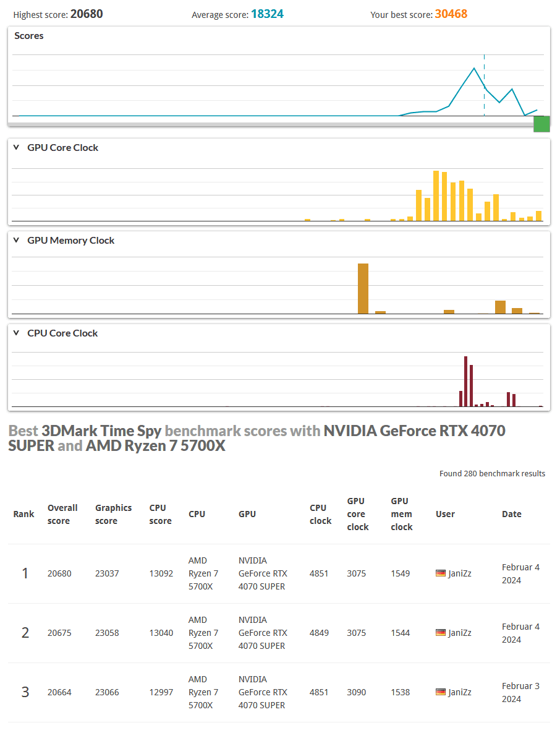Click German flag icon in rank 1 row
The image size is (560, 733).
pyautogui.click(x=441, y=573)
